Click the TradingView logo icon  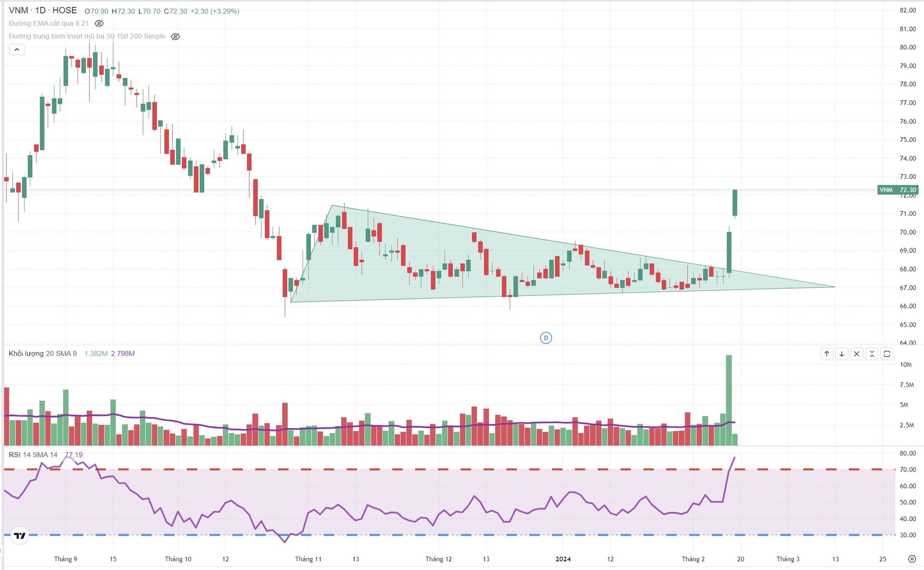[x=20, y=535]
